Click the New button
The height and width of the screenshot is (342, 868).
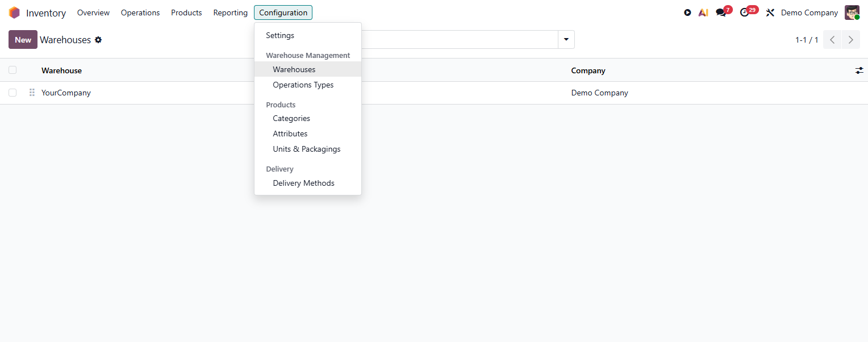click(23, 40)
